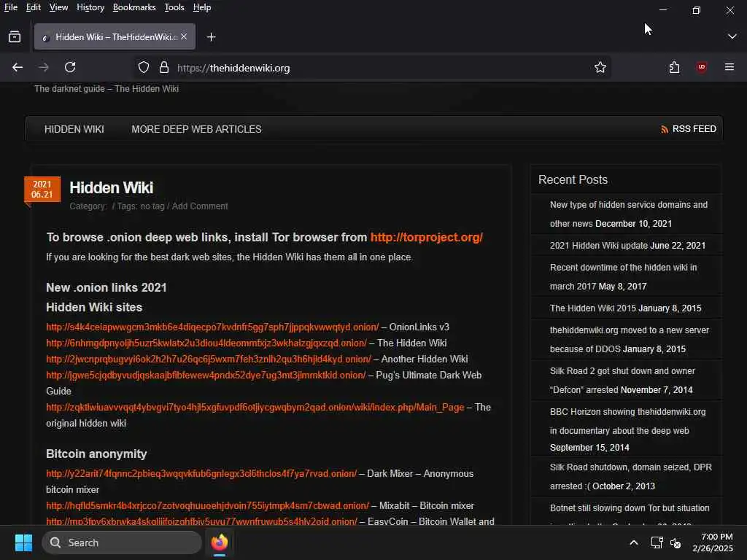
Task: Open the Firefox application menu
Action: 729,67
